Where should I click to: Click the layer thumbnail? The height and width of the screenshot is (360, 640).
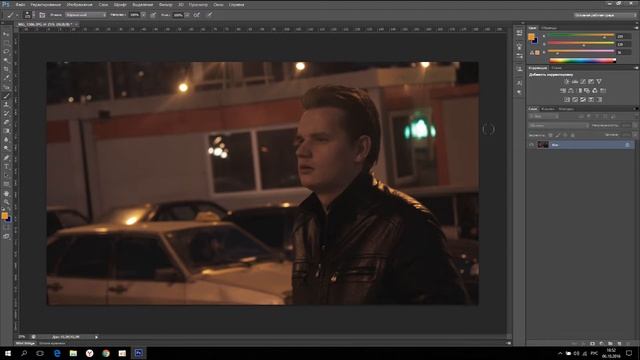(543, 144)
